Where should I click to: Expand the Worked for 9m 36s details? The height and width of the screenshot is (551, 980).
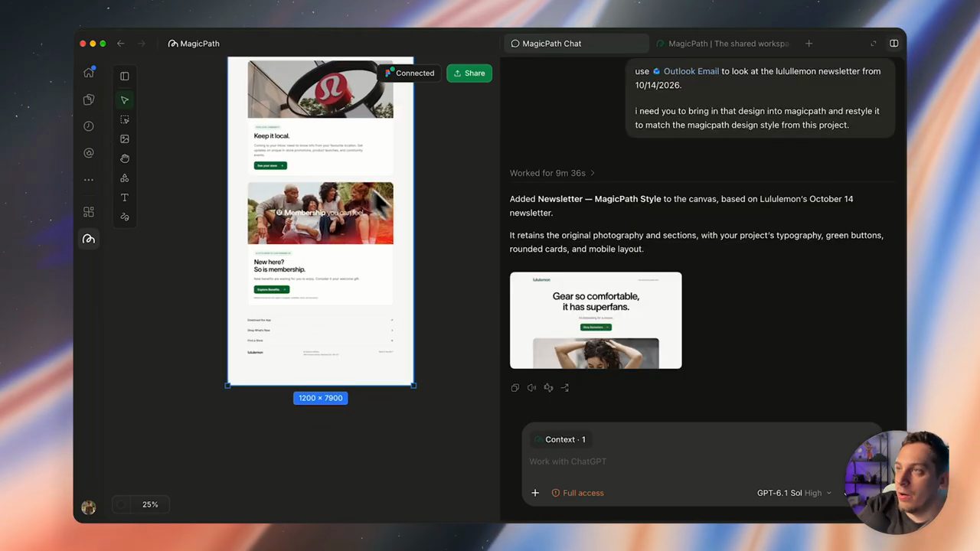(x=552, y=173)
